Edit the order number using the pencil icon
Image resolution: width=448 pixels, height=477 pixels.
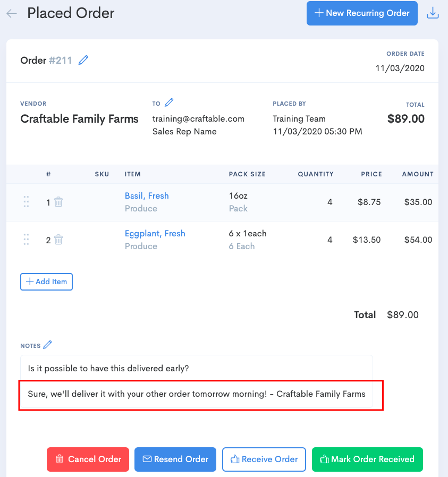click(x=83, y=60)
